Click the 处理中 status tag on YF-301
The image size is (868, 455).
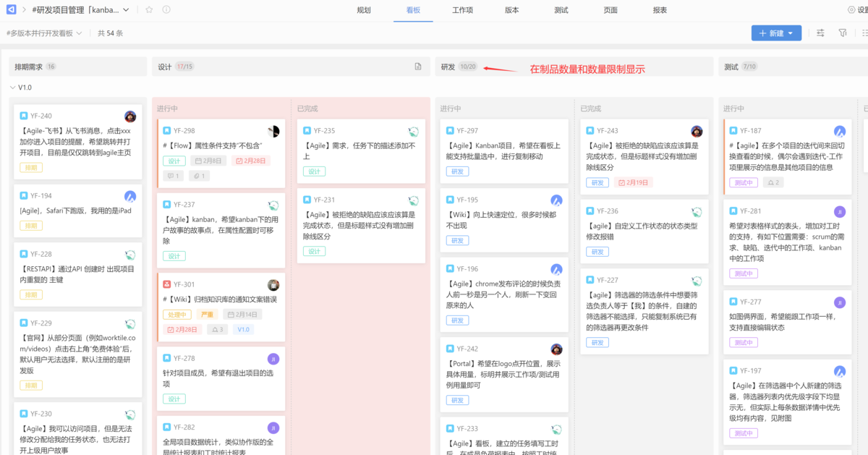(x=176, y=315)
